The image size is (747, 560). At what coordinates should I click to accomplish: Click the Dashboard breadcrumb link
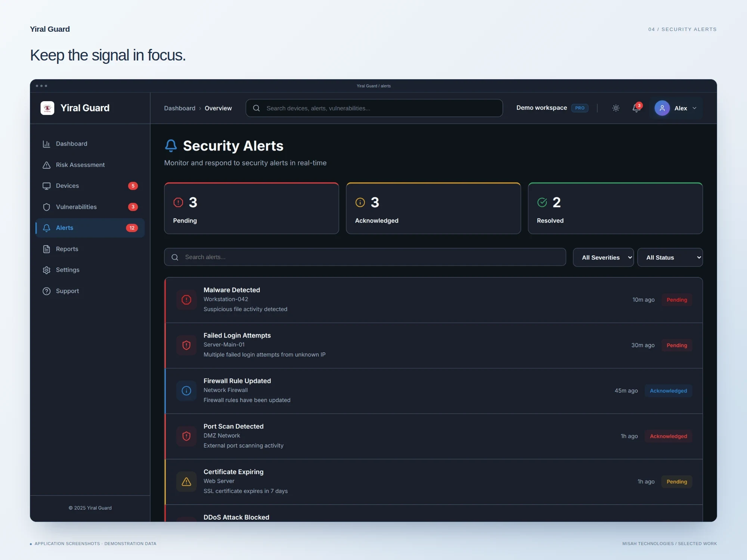[180, 108]
